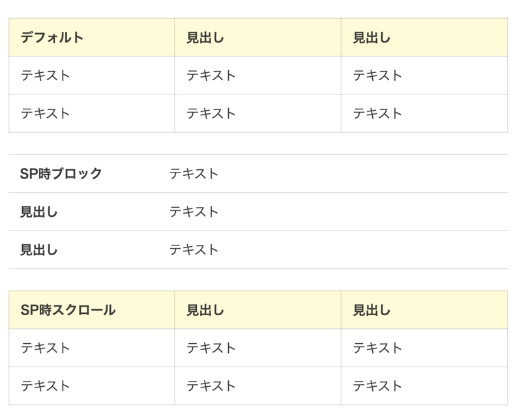Click middle 見出し header in SP時スクロール table
The height and width of the screenshot is (420, 528).
205,310
